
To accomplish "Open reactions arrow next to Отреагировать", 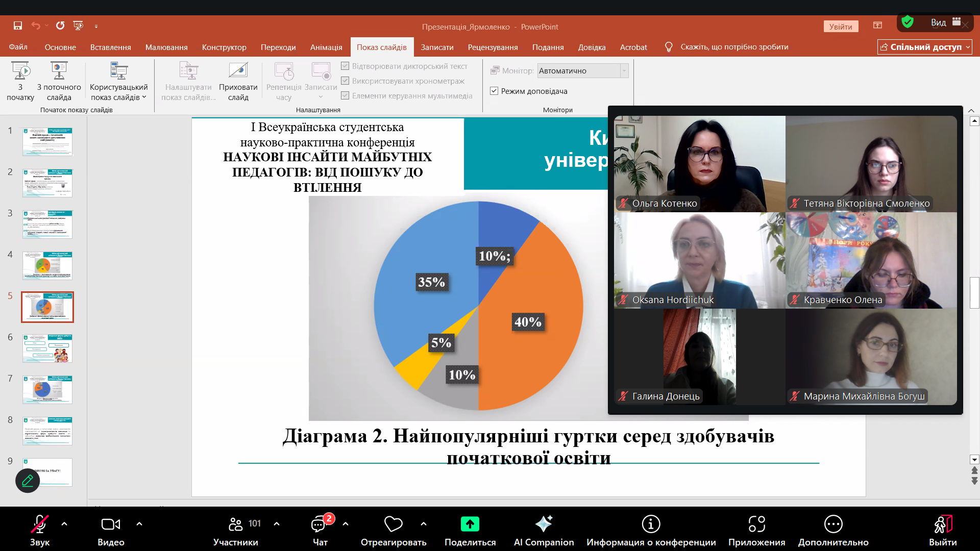I will tap(424, 523).
